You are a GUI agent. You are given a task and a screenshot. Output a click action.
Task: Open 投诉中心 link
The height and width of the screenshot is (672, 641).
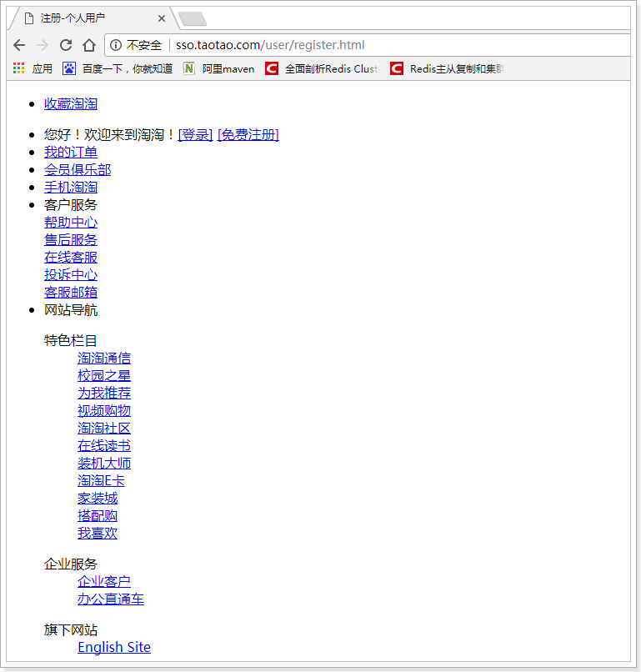point(71,274)
